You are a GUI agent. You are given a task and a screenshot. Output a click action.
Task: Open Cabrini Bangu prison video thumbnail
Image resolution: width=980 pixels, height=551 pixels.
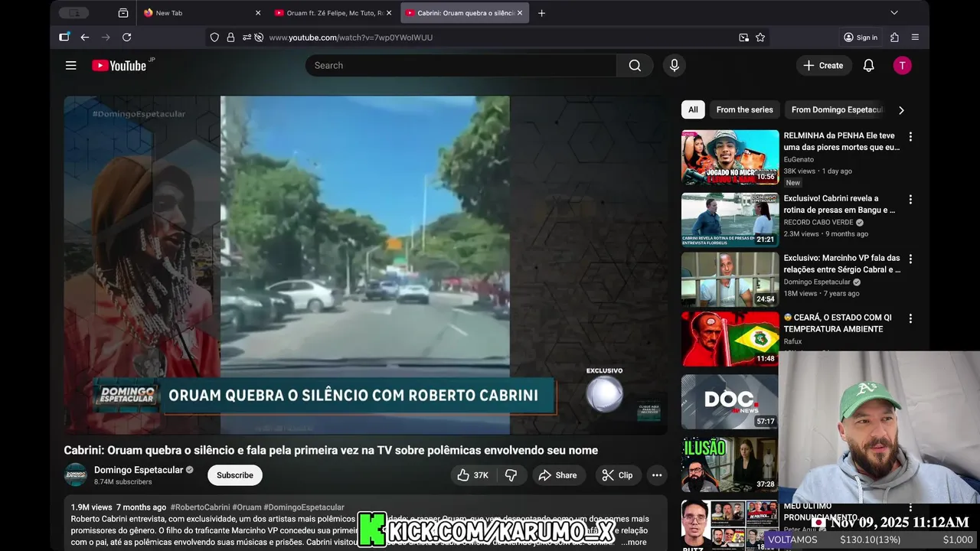pyautogui.click(x=730, y=220)
